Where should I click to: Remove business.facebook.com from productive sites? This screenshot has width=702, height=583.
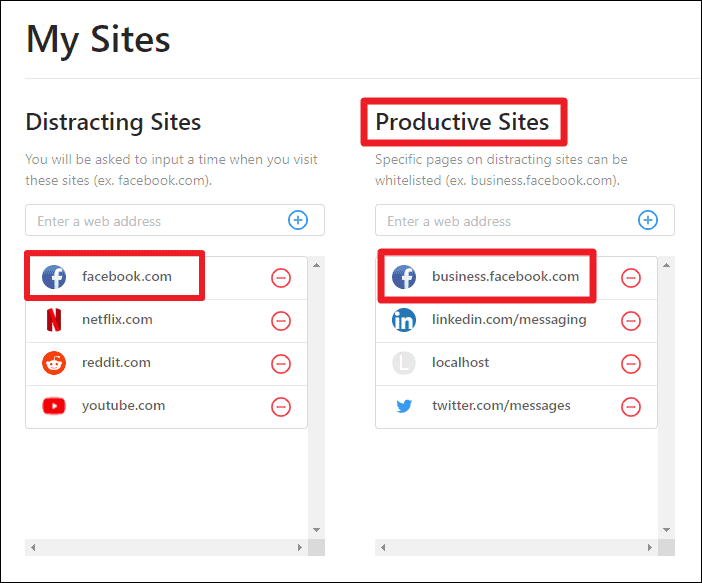(630, 278)
